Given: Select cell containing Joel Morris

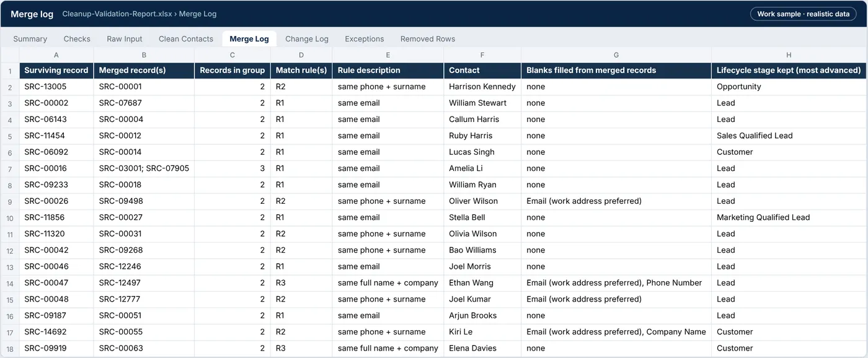Looking at the screenshot, I should pyautogui.click(x=482, y=266).
